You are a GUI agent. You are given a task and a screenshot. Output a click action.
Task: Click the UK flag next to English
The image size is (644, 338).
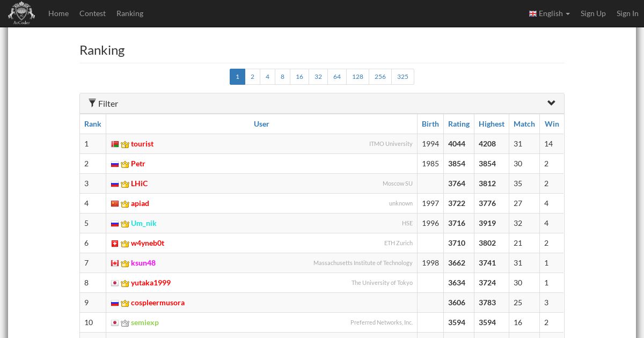533,13
